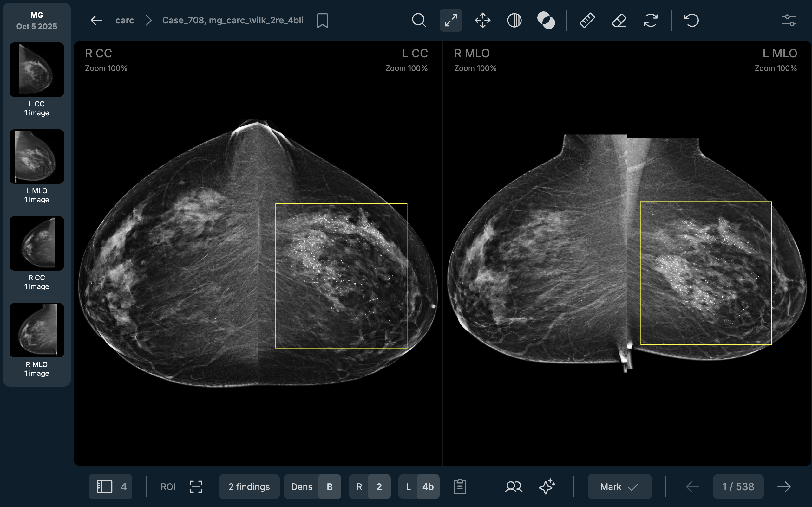
Task: Toggle the fullscreen expand arrows tool
Action: 451,21
